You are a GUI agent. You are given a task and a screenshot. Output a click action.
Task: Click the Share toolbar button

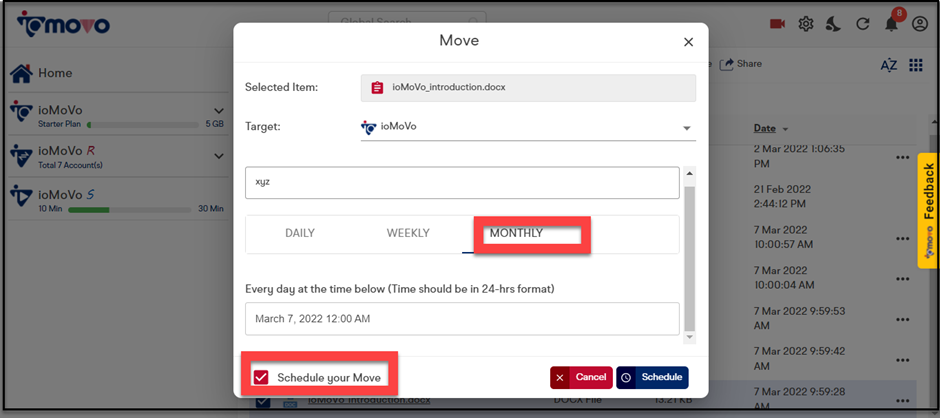click(741, 64)
